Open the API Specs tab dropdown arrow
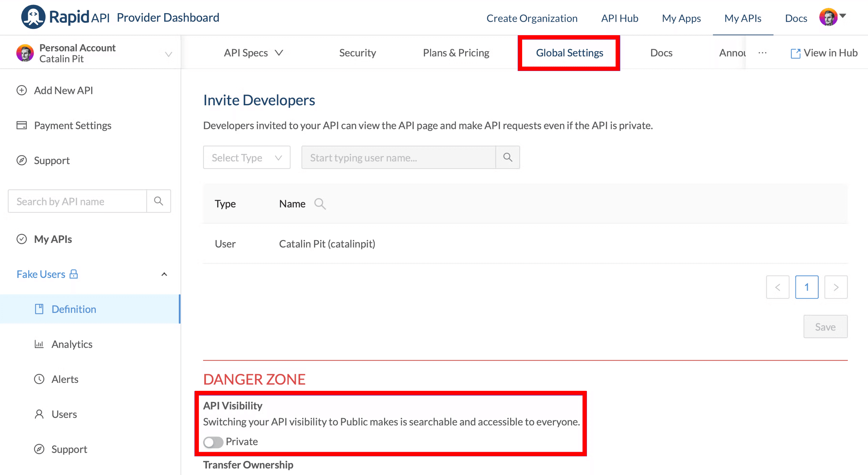 tap(279, 53)
